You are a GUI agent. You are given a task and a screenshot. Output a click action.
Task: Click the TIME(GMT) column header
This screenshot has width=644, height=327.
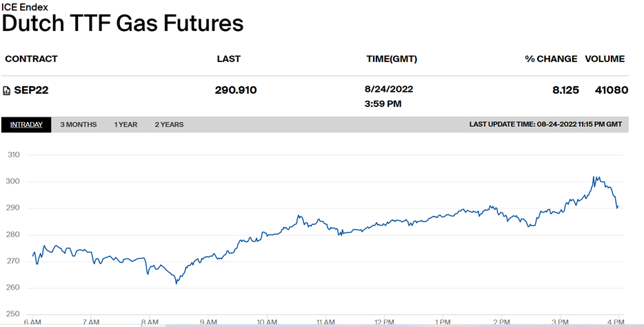392,59
